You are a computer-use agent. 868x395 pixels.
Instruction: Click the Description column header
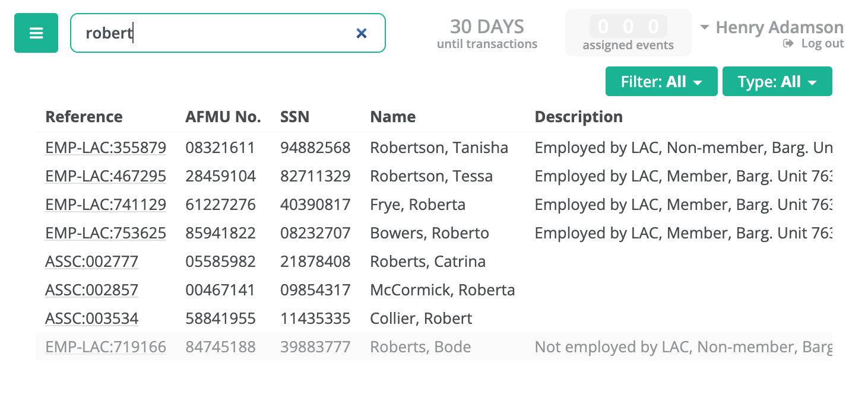tap(579, 117)
